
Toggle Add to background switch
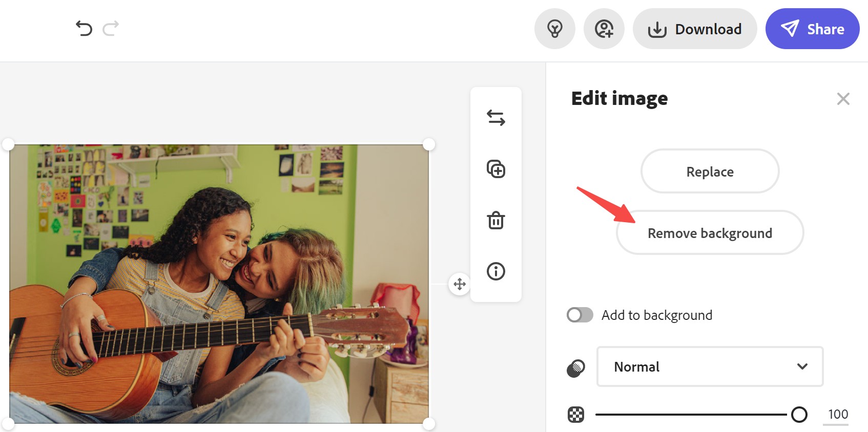580,315
